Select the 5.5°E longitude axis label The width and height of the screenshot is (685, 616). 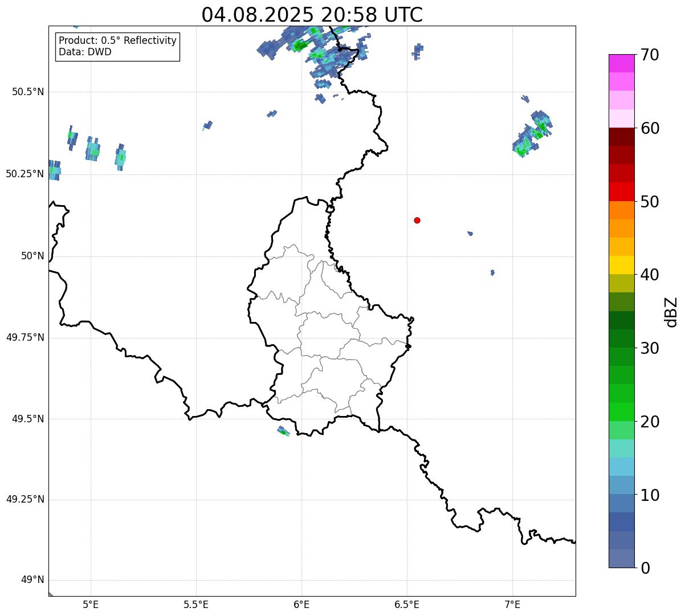coord(196,604)
